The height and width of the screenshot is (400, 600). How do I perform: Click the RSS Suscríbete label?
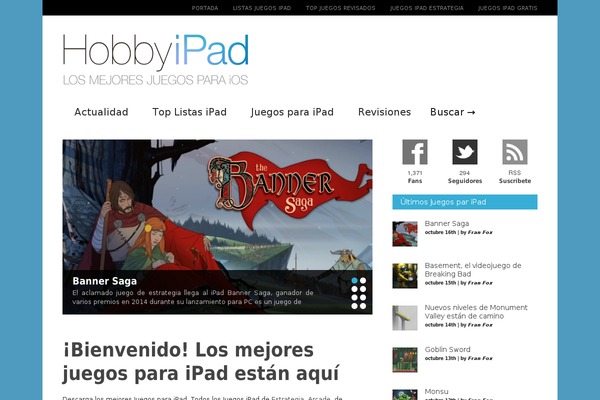click(x=515, y=177)
